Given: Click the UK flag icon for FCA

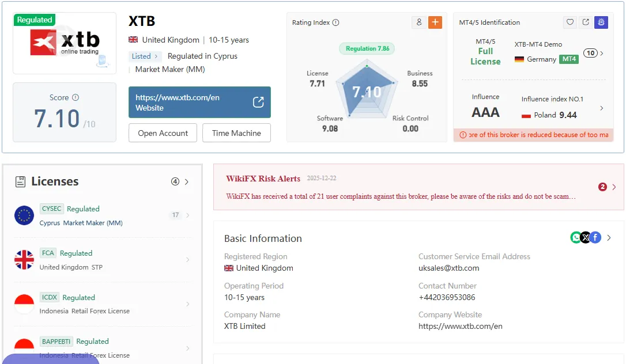Looking at the screenshot, I should (x=24, y=260).
